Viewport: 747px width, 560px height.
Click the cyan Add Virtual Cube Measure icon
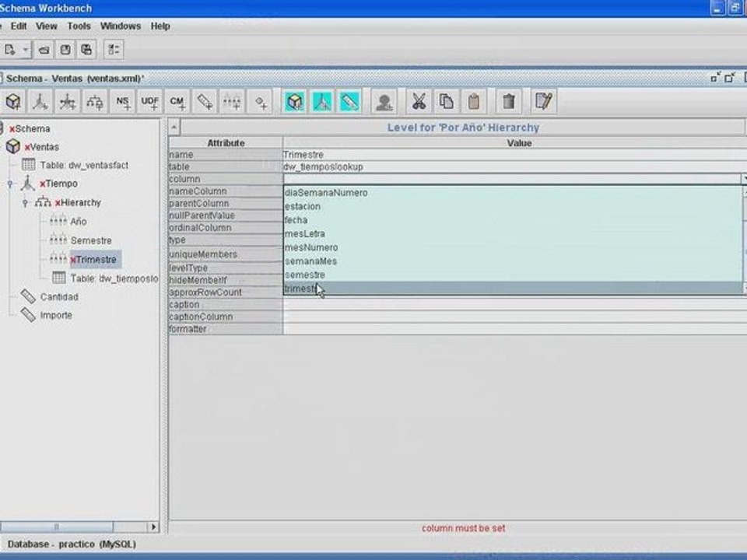click(349, 101)
